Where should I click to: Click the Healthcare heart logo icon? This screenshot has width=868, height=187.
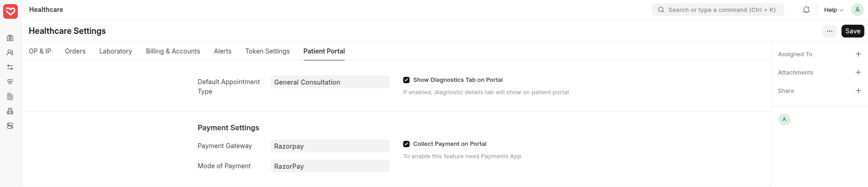click(11, 11)
